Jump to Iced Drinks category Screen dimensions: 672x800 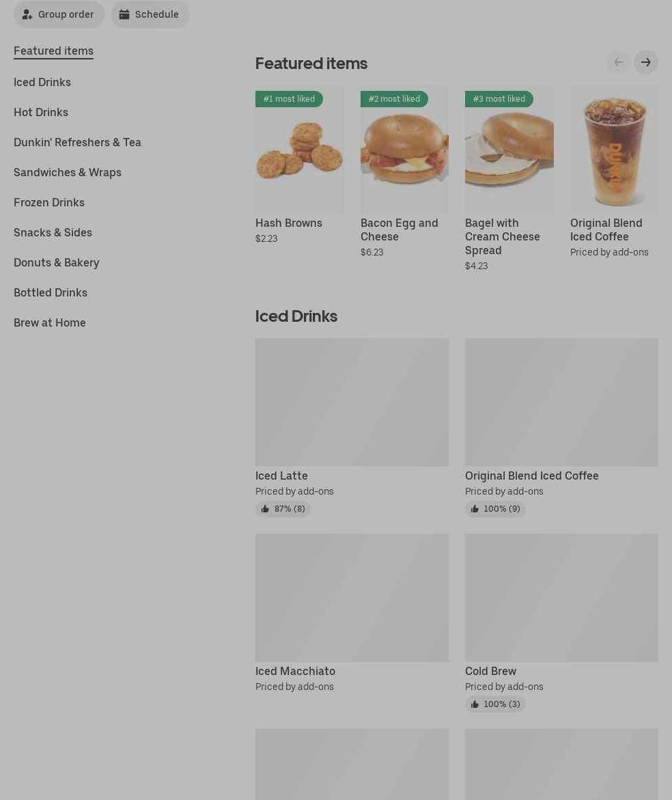coord(42,82)
